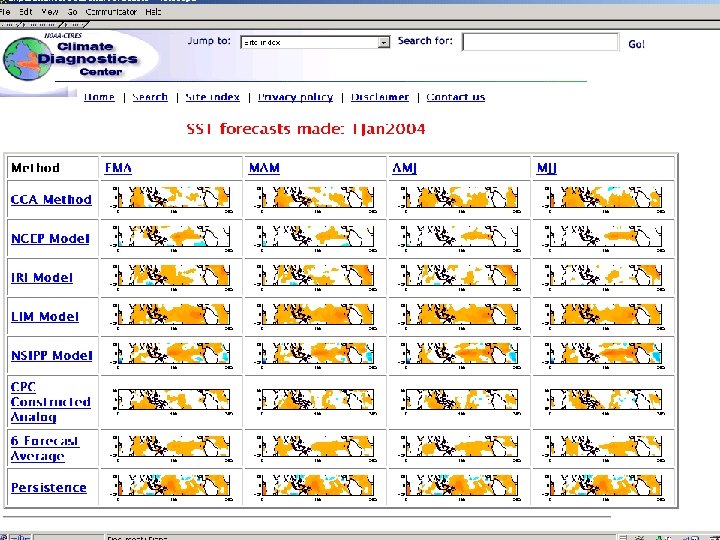Open the LIM Model link
The image size is (720, 540).
tap(45, 317)
